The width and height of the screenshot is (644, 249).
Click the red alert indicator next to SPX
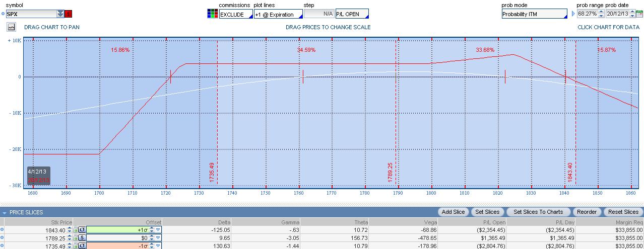(69, 14)
